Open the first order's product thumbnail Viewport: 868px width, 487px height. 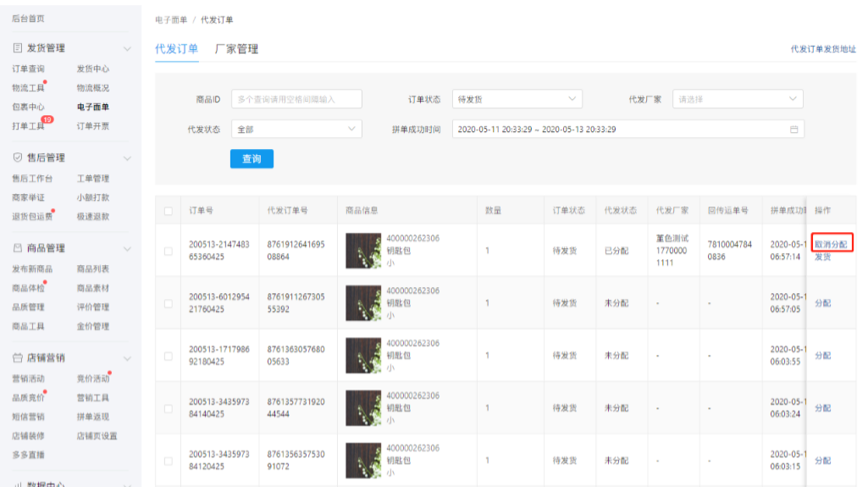[363, 251]
